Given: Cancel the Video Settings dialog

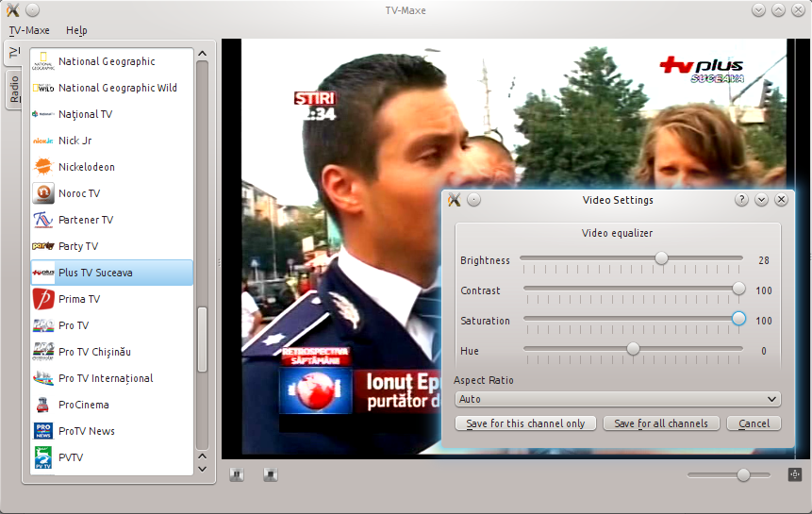Looking at the screenshot, I should coord(754,423).
